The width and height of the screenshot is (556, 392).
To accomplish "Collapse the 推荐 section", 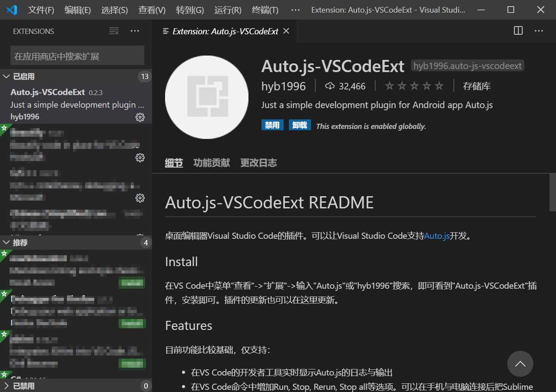I will (76, 243).
